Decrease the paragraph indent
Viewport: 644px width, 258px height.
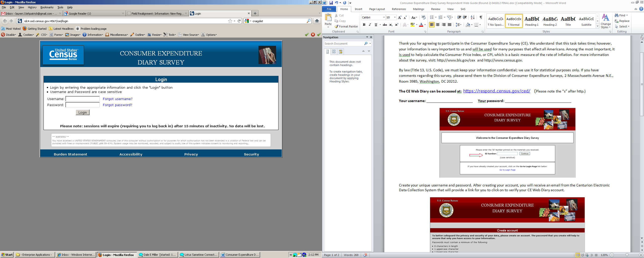click(x=459, y=17)
